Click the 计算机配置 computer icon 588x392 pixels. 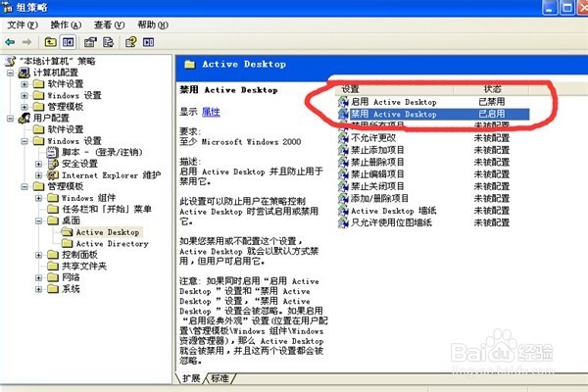coord(24,73)
